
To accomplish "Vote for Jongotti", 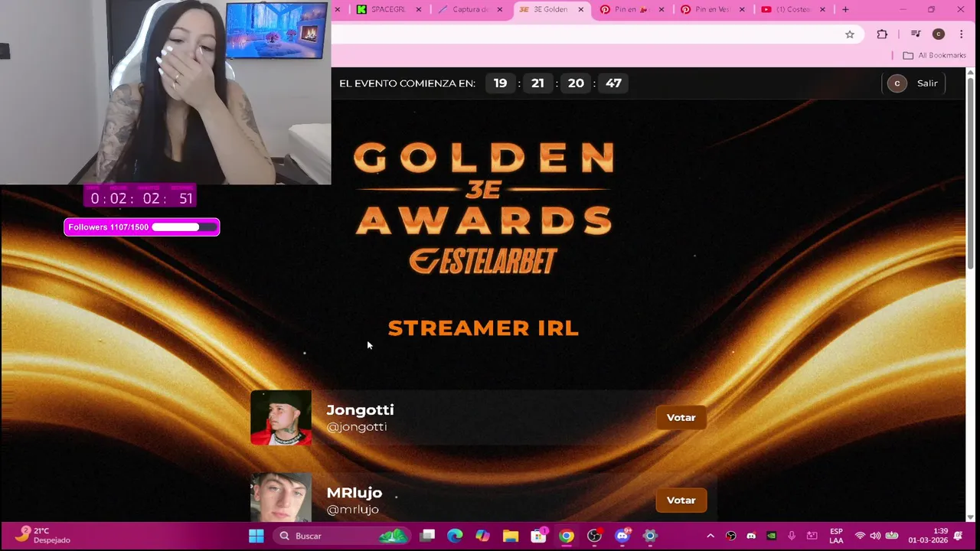I will tap(681, 418).
